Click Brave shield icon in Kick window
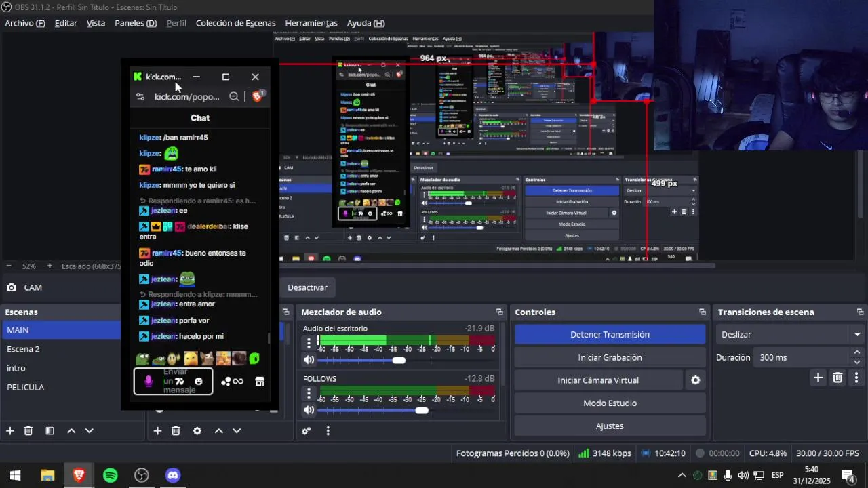868x488 pixels. [257, 97]
